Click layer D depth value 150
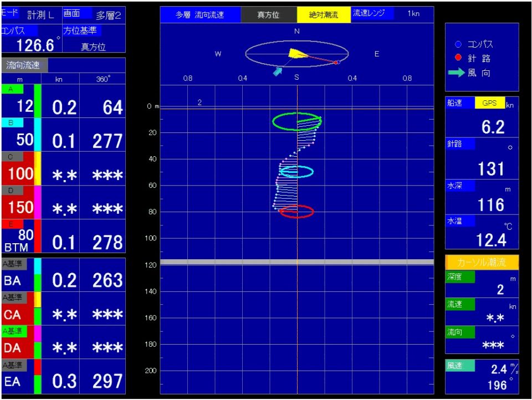532x400 pixels. pos(21,207)
